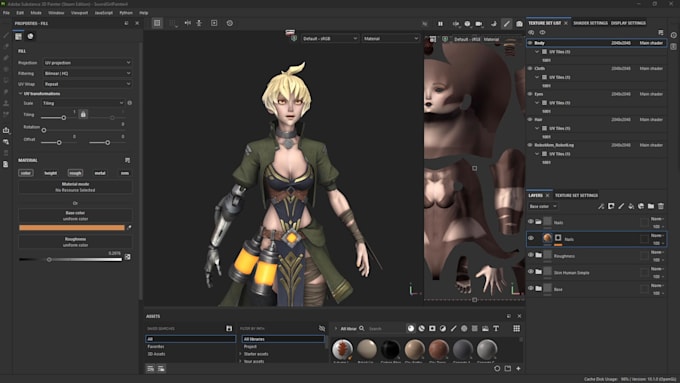
Task: Click the save search icon in Assets
Action: pos(229,329)
